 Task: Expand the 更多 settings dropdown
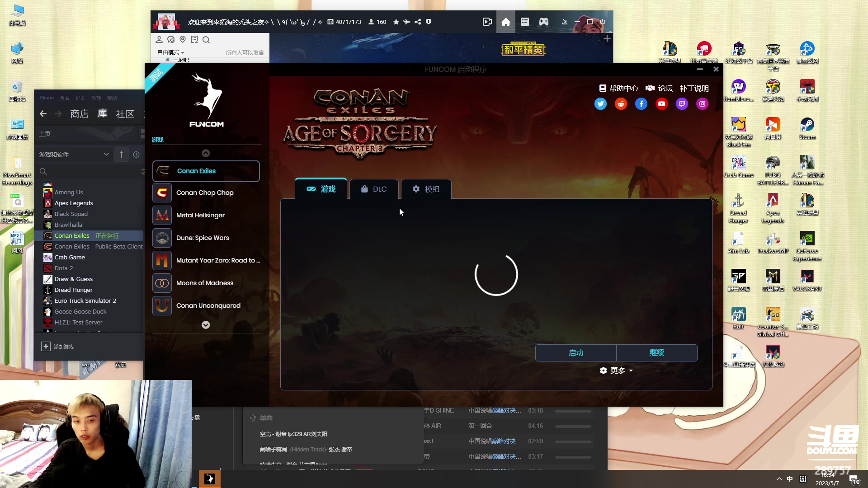(x=616, y=371)
